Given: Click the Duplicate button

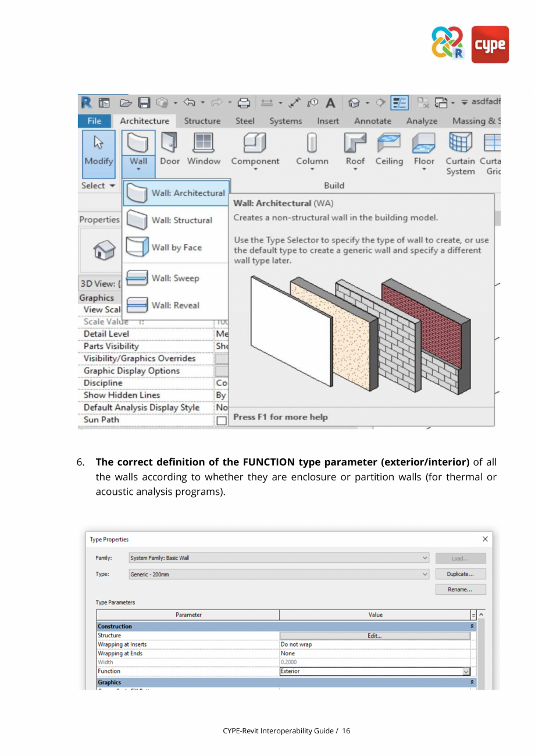Looking at the screenshot, I should pos(460,574).
